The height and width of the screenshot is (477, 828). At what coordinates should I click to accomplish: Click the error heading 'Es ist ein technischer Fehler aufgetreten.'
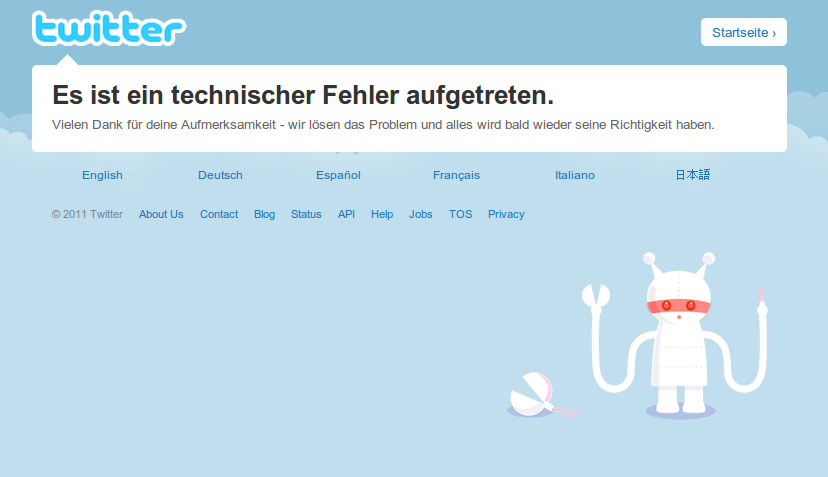click(x=303, y=96)
